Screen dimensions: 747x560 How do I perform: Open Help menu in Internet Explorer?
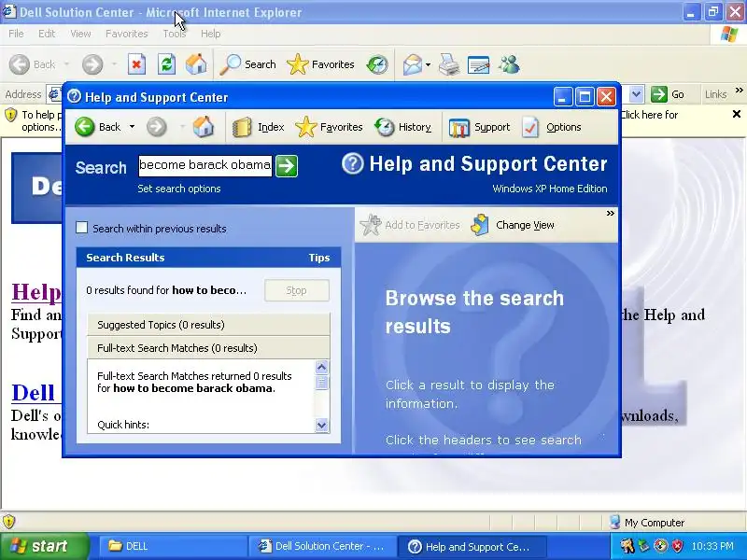[x=211, y=34]
